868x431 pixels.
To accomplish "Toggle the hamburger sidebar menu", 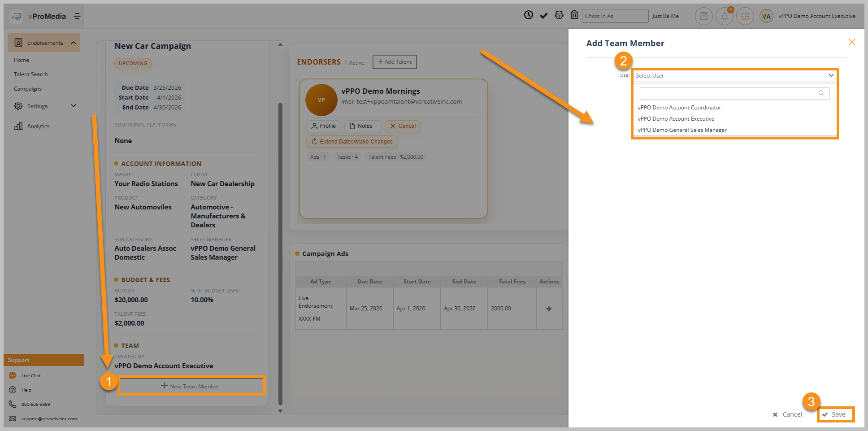I will pyautogui.click(x=77, y=16).
